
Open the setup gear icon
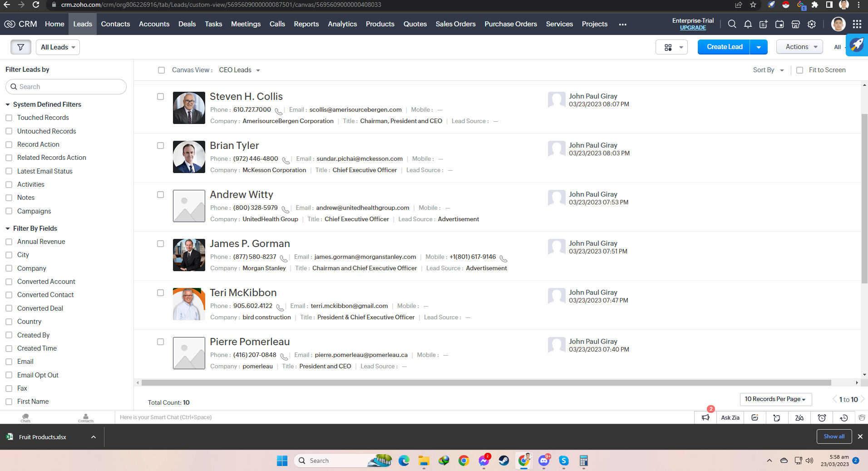[x=812, y=24]
